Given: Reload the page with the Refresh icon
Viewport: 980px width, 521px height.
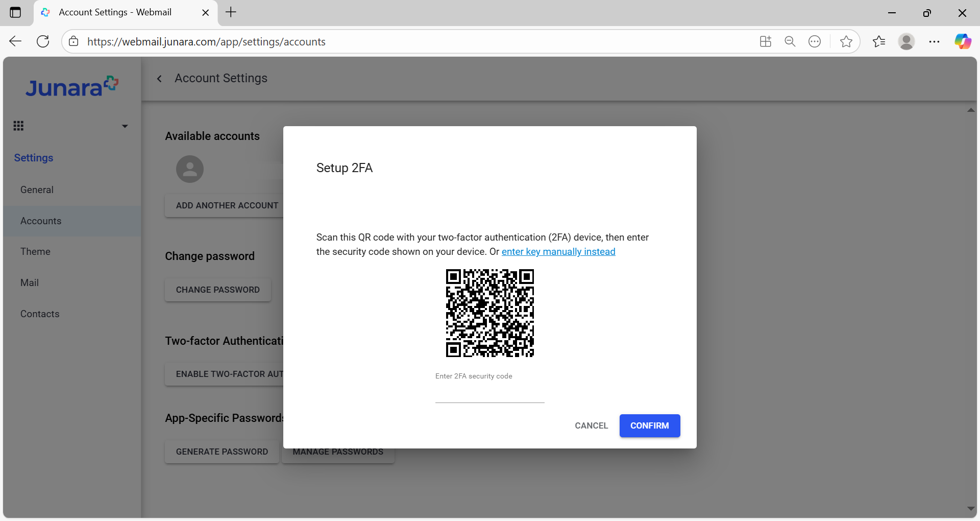Looking at the screenshot, I should [43, 41].
